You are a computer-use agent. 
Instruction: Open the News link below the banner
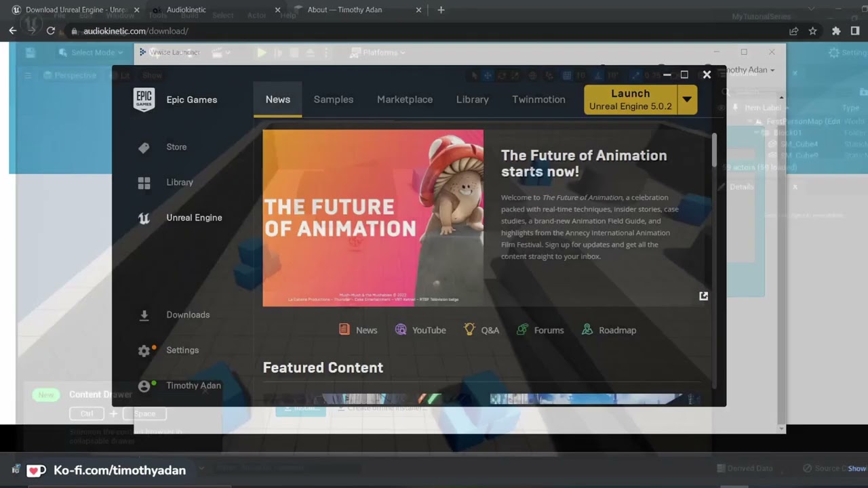click(358, 330)
